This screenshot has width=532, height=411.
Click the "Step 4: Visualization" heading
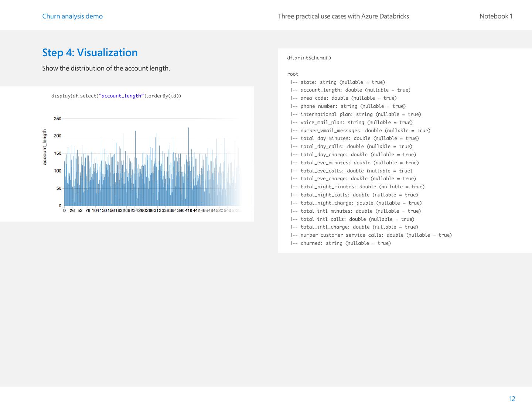pyautogui.click(x=90, y=52)
